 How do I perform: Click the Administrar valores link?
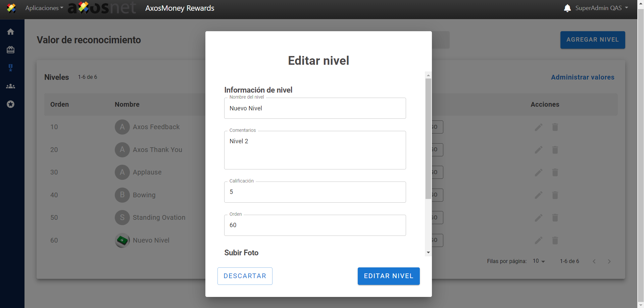582,77
